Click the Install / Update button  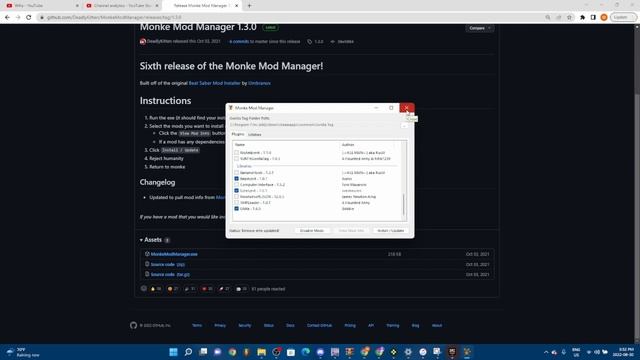coord(391,231)
